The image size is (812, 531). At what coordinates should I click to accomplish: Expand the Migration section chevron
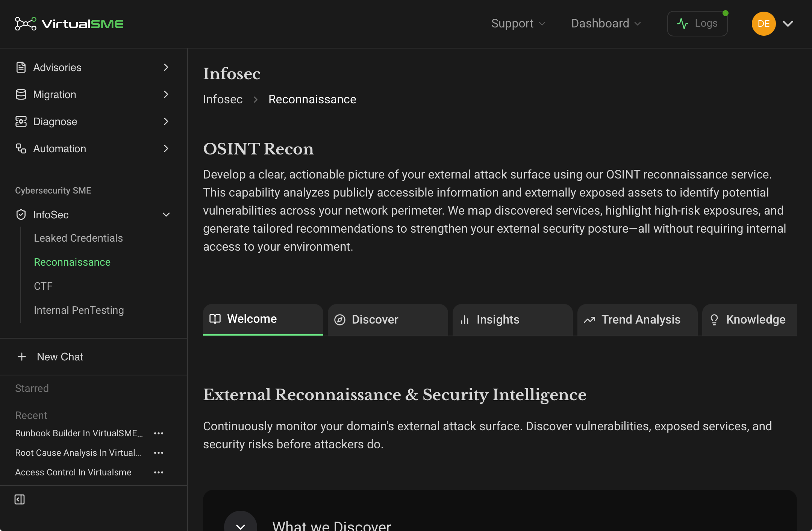click(x=166, y=94)
